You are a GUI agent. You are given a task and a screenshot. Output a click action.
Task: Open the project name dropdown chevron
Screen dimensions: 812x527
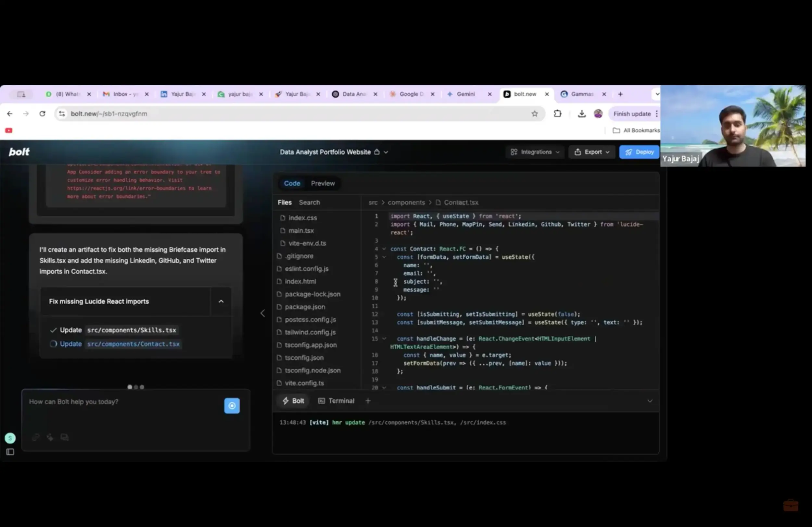(x=386, y=153)
